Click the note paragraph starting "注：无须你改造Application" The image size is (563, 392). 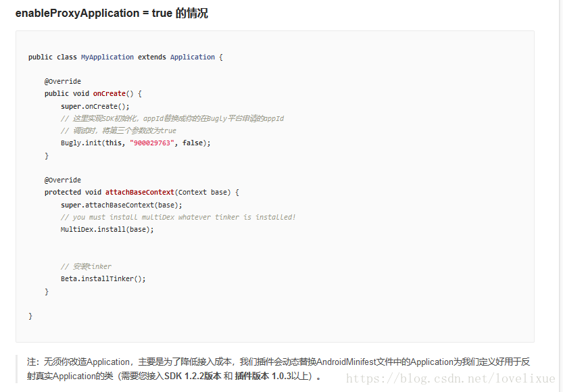pos(278,368)
